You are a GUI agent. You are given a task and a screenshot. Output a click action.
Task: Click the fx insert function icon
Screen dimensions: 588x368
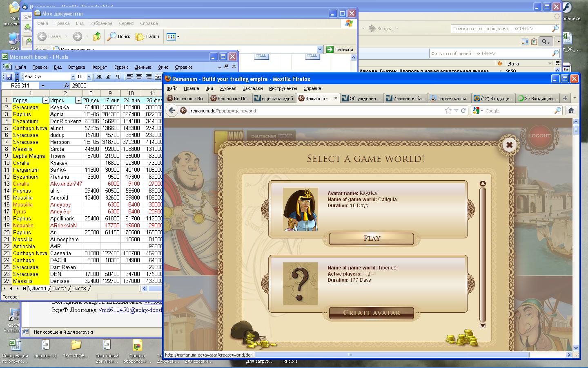pos(67,86)
